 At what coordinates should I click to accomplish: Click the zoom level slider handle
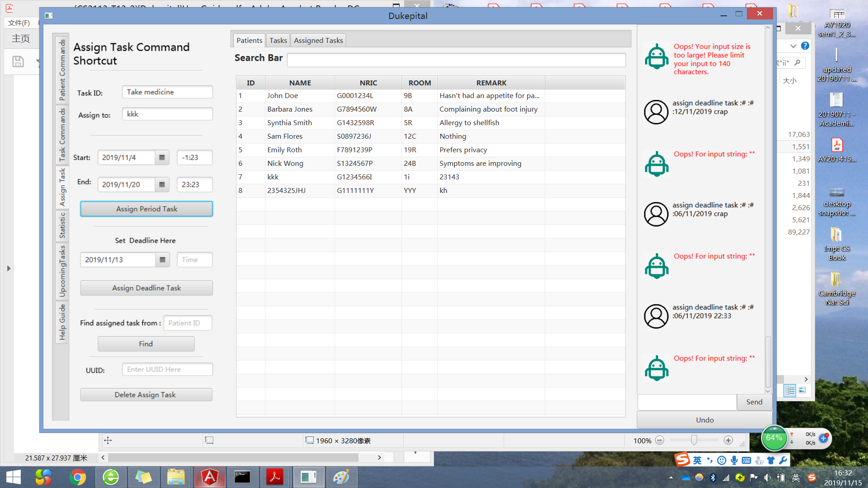click(x=694, y=441)
